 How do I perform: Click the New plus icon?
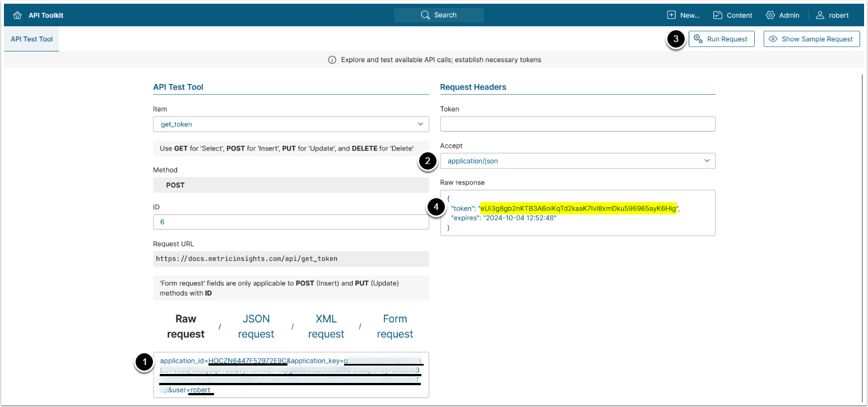[671, 15]
